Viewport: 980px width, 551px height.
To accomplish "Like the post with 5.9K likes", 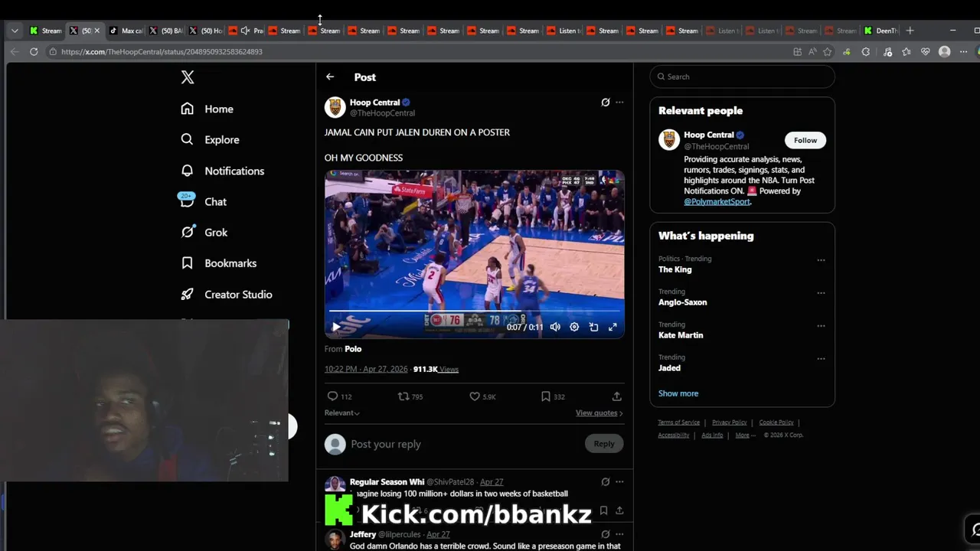I will point(482,396).
